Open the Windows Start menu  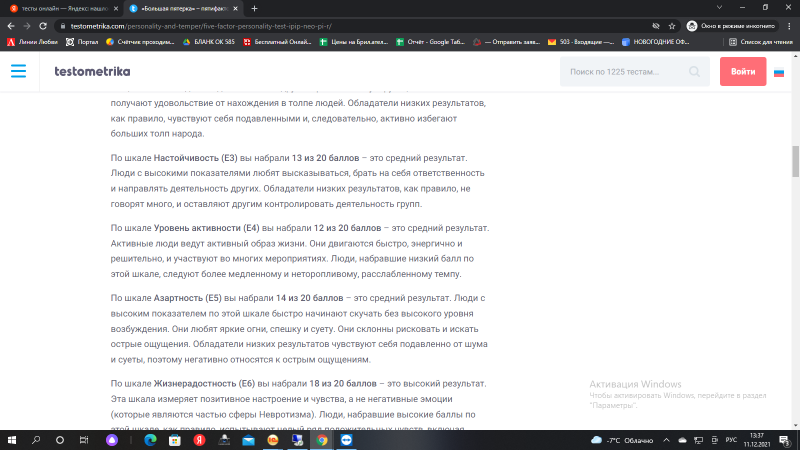12,439
